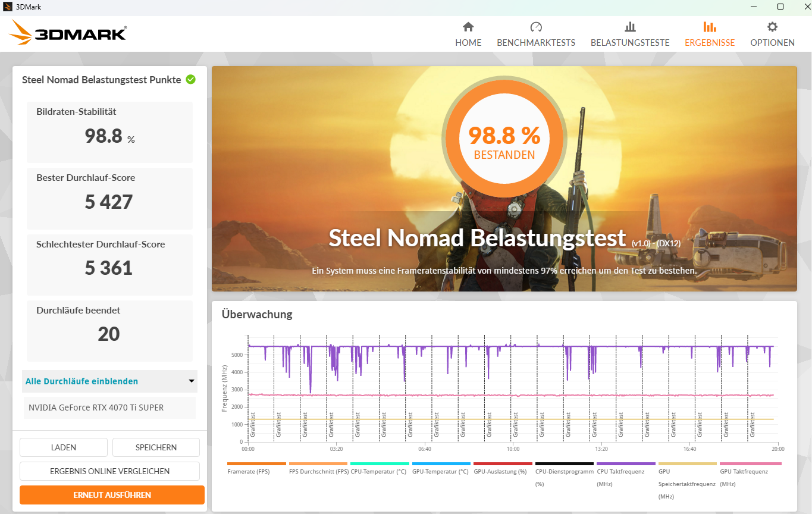Click the SPEICHERN button
The image size is (812, 514).
coord(156,447)
